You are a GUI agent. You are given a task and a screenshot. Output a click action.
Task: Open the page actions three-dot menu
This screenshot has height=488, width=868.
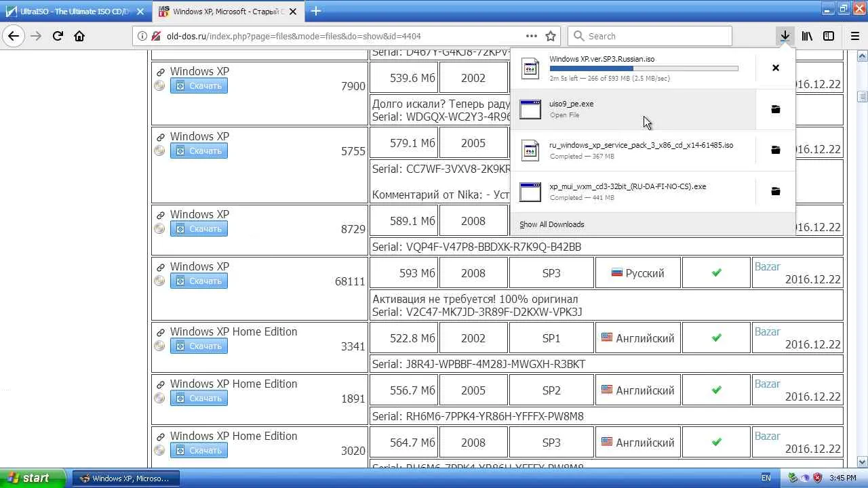coord(532,36)
